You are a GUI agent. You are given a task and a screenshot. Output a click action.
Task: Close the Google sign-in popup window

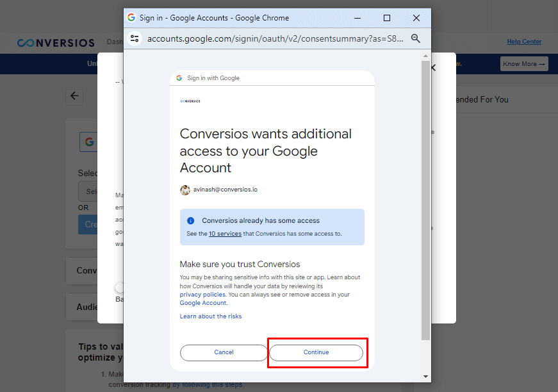click(x=416, y=18)
